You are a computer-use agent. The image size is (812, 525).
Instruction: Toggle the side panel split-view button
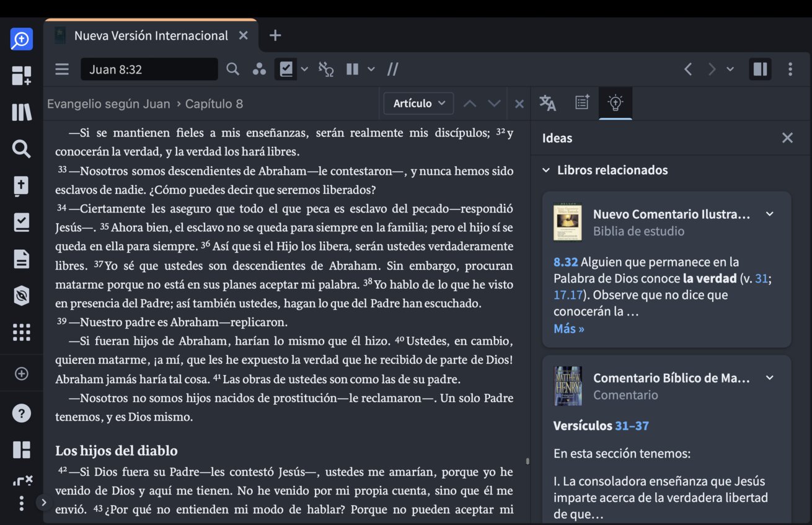760,69
